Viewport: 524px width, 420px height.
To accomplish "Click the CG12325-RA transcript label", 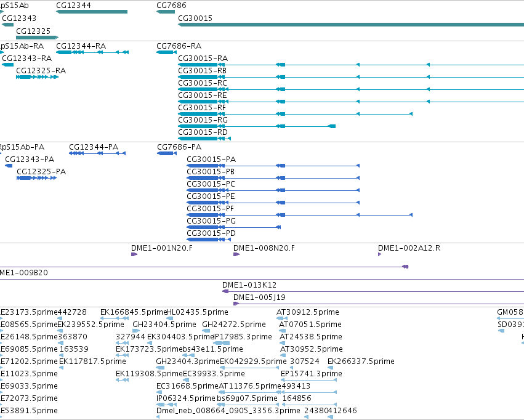I will pos(41,71).
